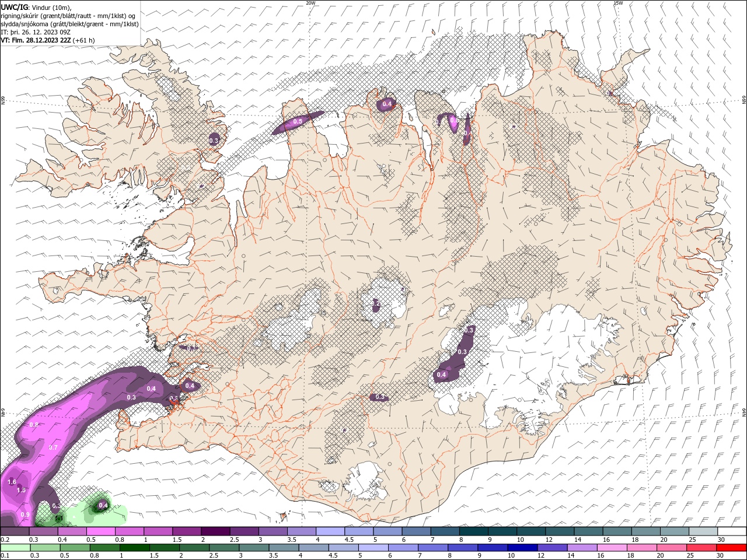Click the '0.1' number under the lower legend row
The image size is (747, 560).
pos(5,556)
